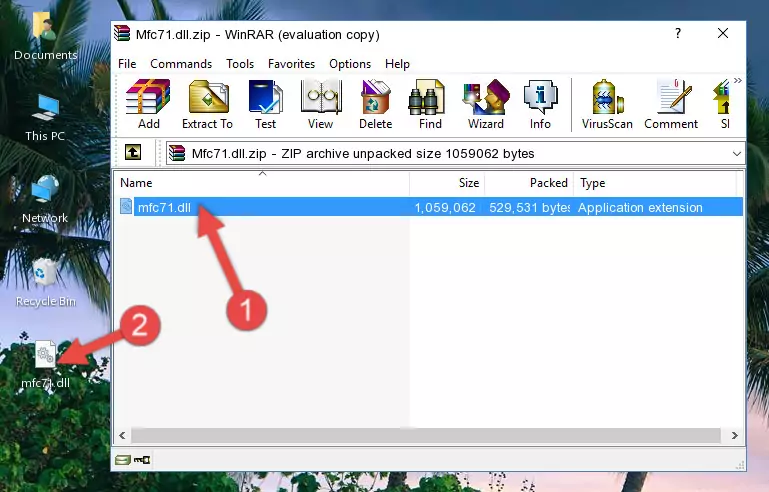Show archive Info

point(540,104)
